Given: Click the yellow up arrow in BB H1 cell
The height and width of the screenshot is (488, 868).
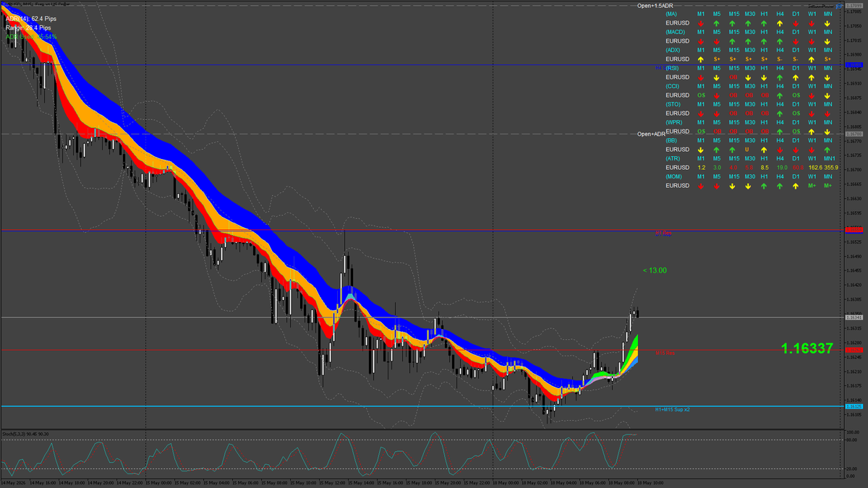Looking at the screenshot, I should (x=765, y=150).
